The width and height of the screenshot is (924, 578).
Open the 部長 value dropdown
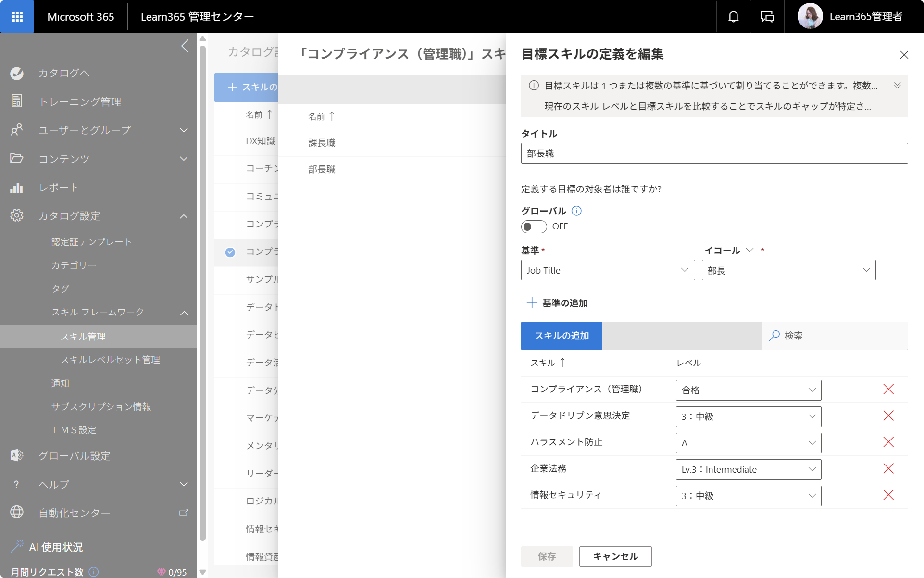(x=788, y=270)
